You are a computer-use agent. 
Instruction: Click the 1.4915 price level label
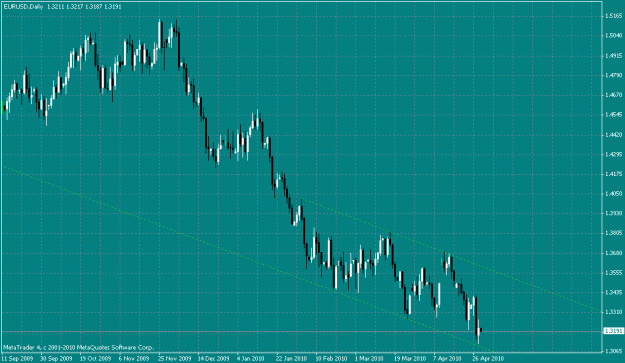point(614,56)
